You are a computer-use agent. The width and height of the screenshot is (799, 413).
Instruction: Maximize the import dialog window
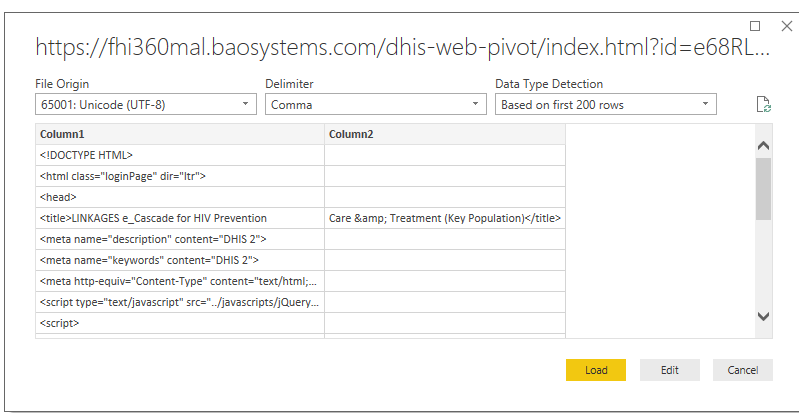click(x=756, y=25)
